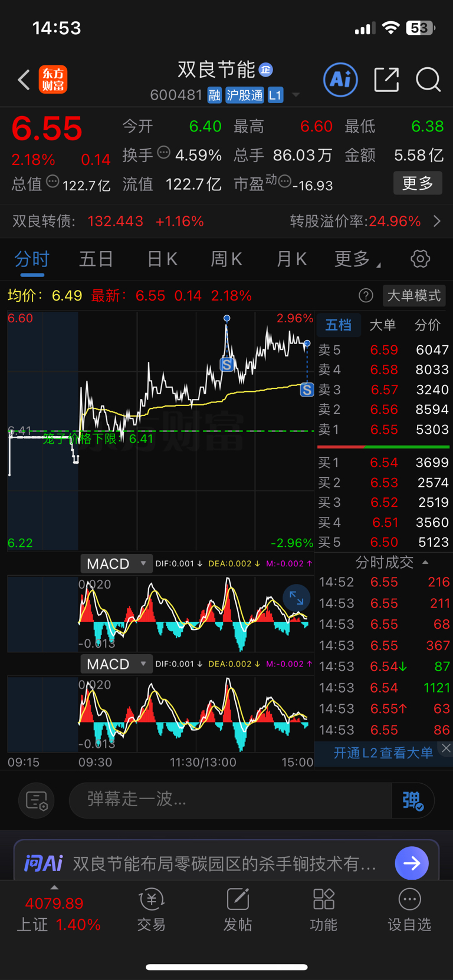Tap 开通L2查看大单 link
This screenshot has width=453, height=980.
(383, 753)
